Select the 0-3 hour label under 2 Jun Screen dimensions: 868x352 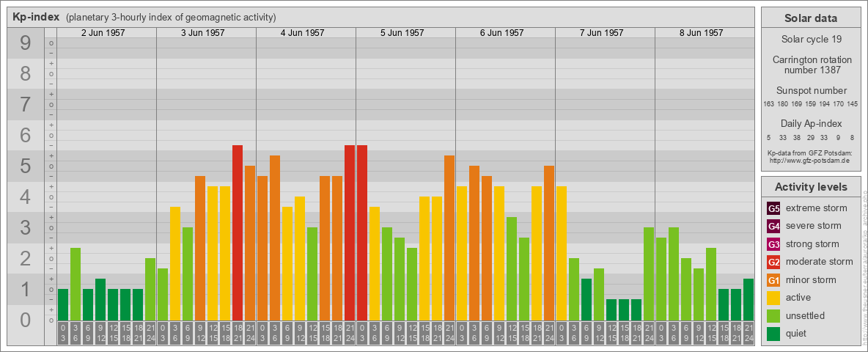[x=63, y=334]
